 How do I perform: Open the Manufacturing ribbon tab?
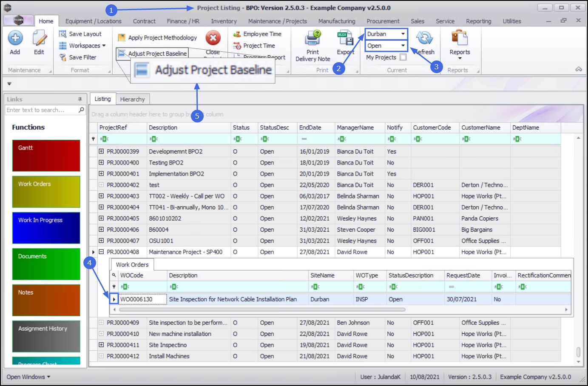pyautogui.click(x=337, y=21)
